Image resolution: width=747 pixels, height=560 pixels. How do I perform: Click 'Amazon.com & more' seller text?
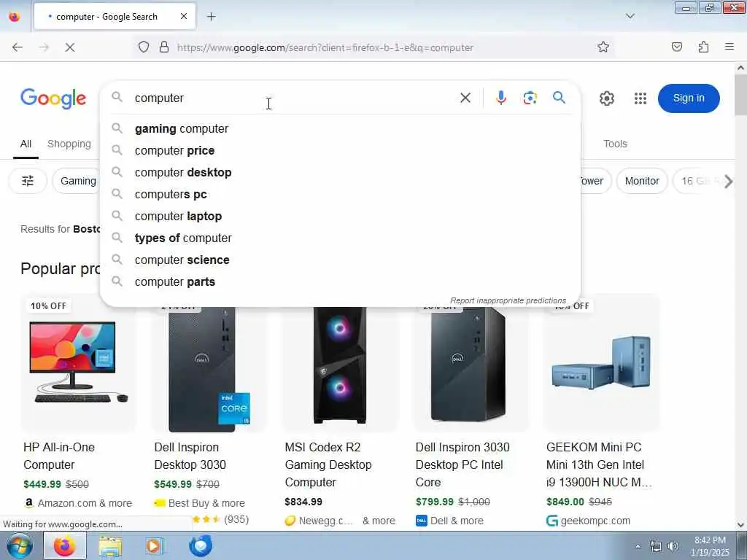click(85, 503)
